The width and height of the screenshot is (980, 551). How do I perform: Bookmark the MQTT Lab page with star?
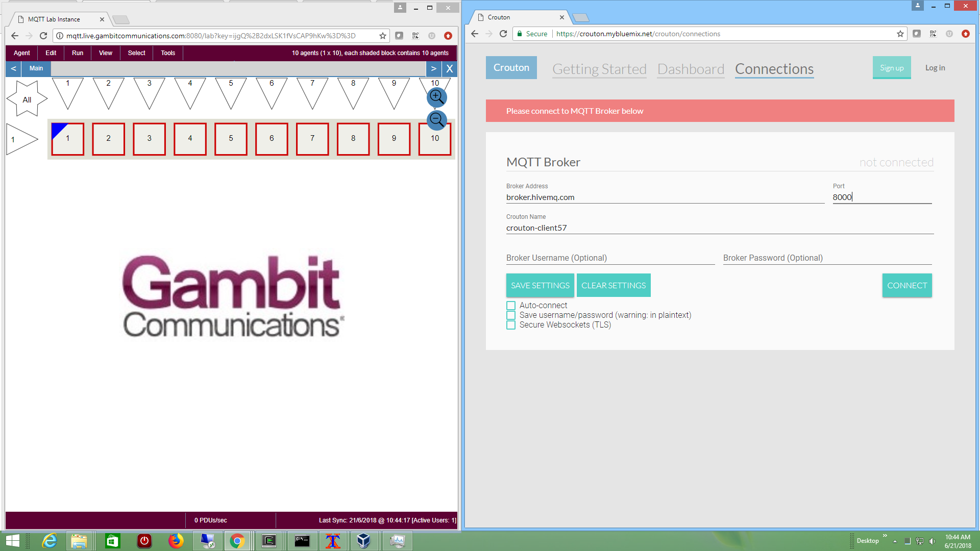point(383,36)
